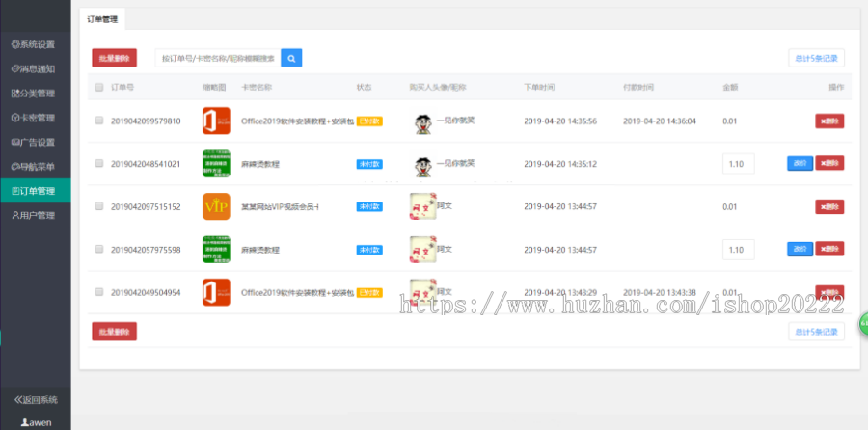This screenshot has height=430, width=868.
Task: Click the Office thumbnail for order 2019042099579810
Action: 216,121
